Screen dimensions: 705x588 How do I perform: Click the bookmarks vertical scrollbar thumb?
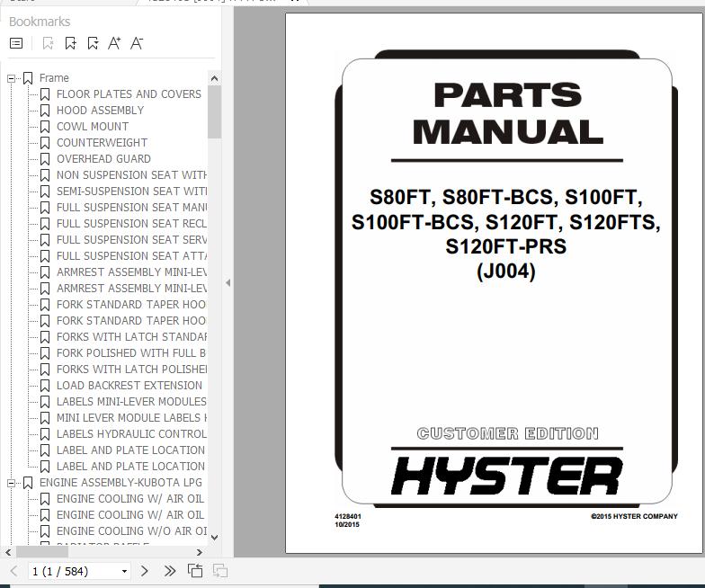click(214, 111)
